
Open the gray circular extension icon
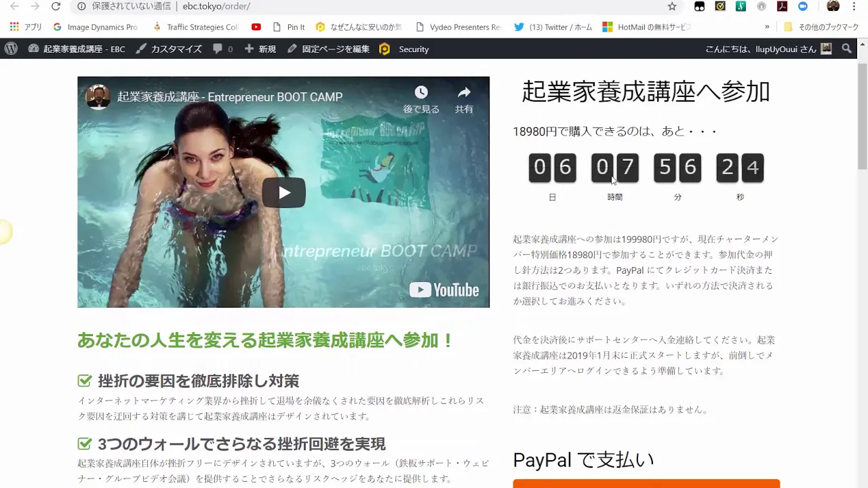tap(762, 7)
